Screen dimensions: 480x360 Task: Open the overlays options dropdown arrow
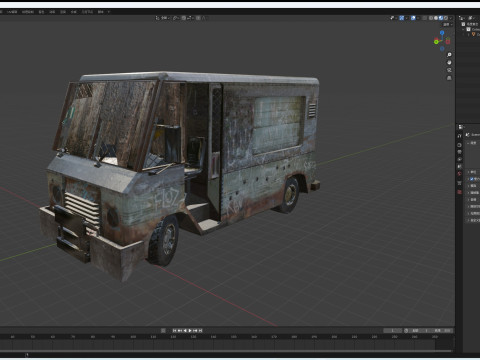418,18
